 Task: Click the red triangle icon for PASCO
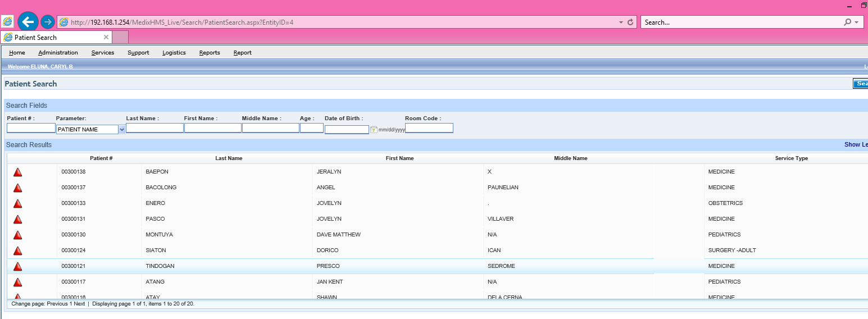(17, 219)
